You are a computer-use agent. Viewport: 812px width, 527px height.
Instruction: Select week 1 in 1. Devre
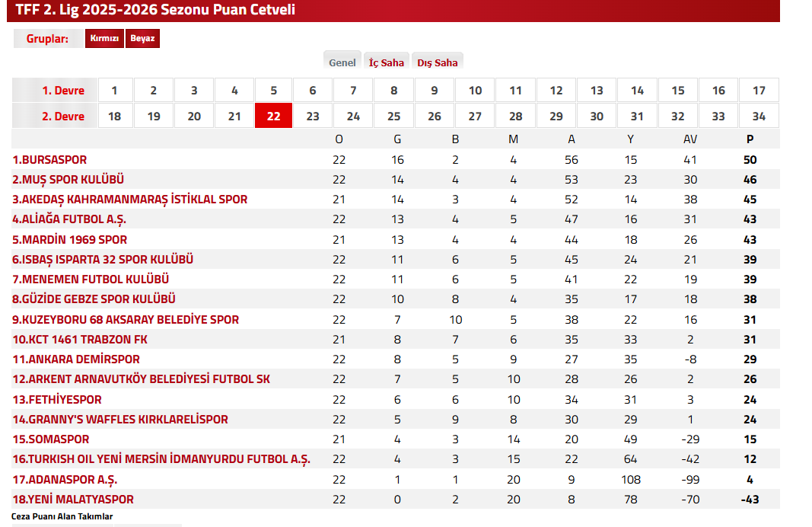(x=115, y=91)
